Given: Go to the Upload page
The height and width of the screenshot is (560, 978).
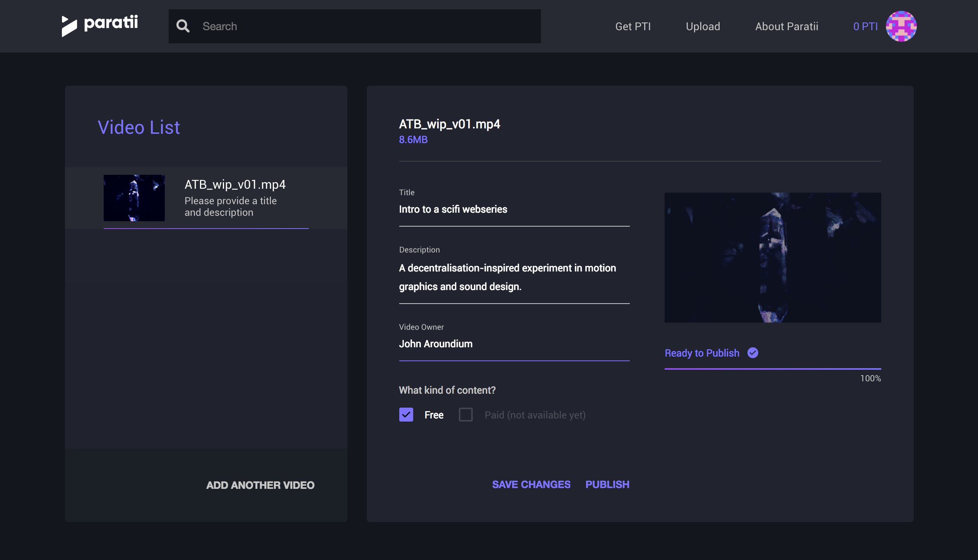Looking at the screenshot, I should (703, 26).
